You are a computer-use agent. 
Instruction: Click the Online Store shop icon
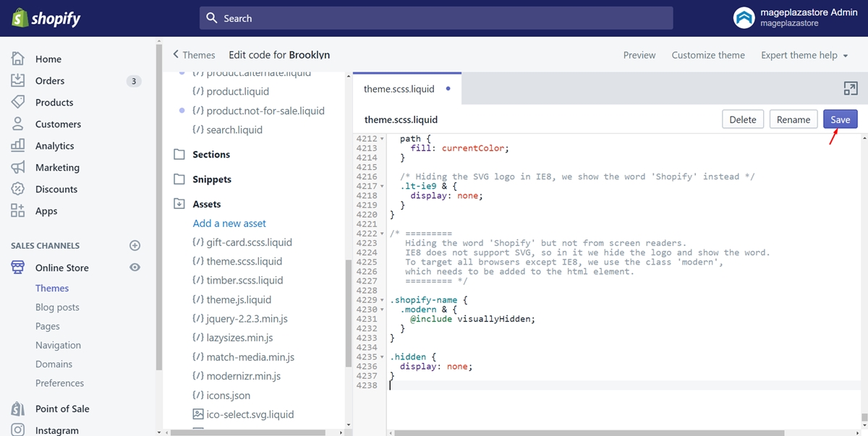(x=18, y=268)
